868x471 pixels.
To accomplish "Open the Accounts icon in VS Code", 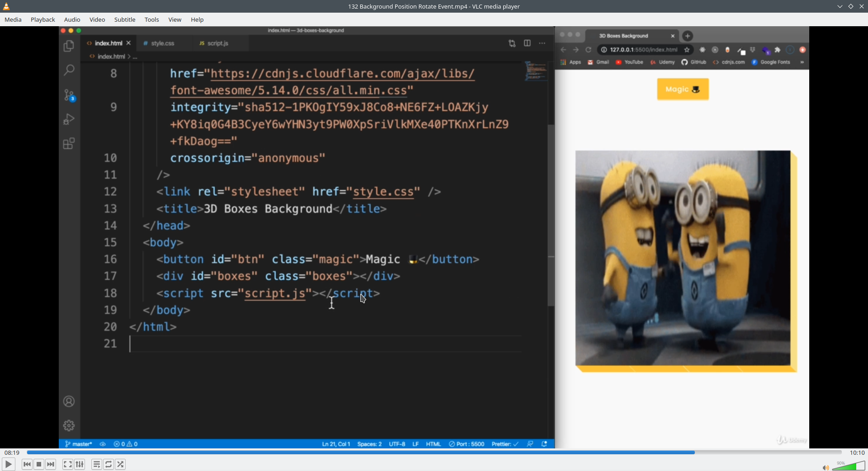I will click(69, 401).
